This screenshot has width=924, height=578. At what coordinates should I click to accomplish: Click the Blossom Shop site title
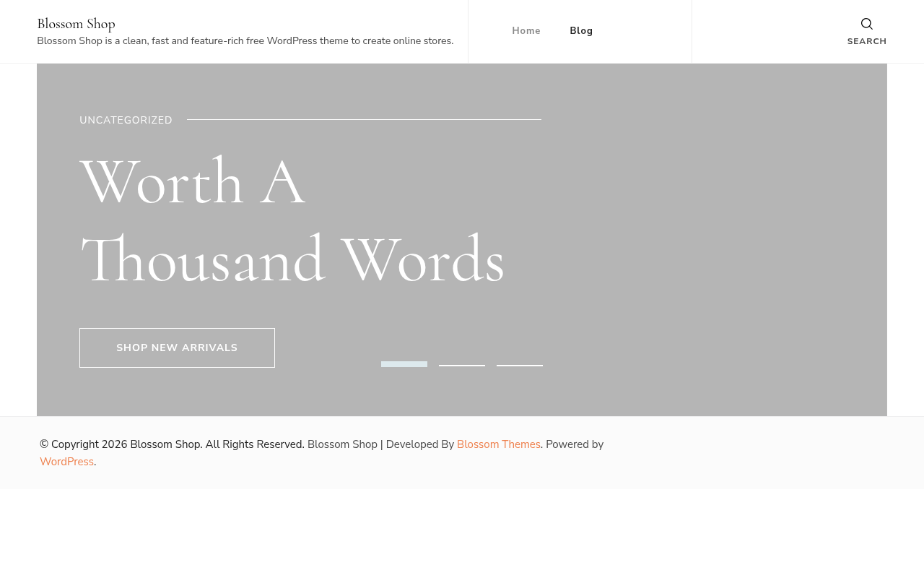point(76,24)
